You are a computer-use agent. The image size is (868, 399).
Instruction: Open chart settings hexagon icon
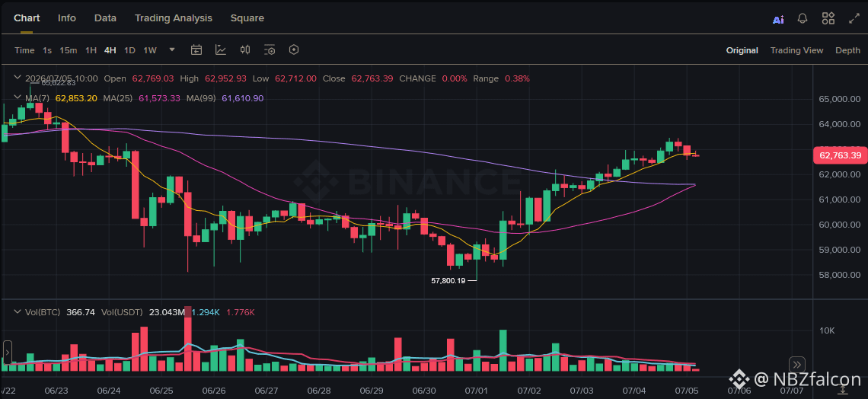(x=294, y=49)
